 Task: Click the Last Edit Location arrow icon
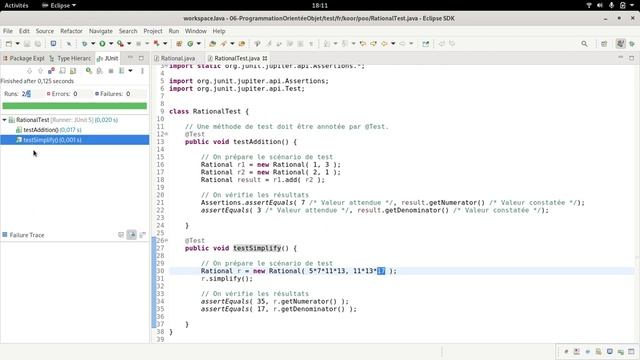(x=362, y=44)
